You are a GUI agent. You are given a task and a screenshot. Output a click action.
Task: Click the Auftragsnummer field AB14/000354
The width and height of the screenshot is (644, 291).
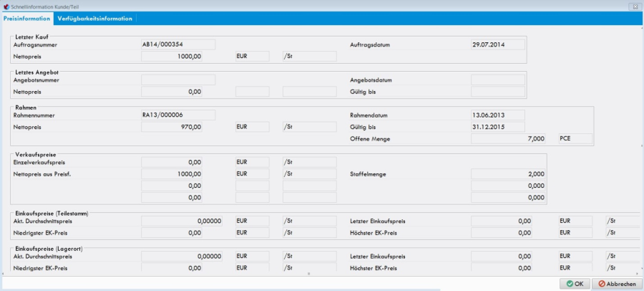(x=177, y=44)
